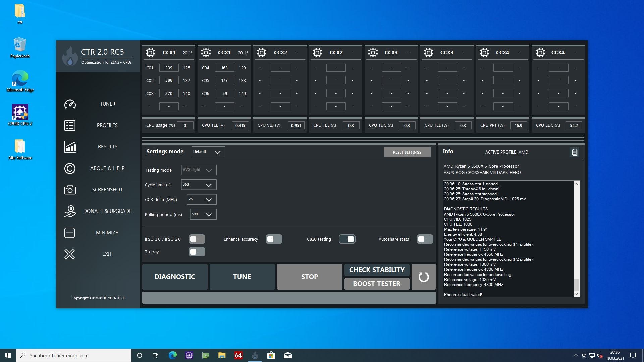This screenshot has width=644, height=362.
Task: Click the Donate & Upgrade hand icon
Action: (70, 211)
